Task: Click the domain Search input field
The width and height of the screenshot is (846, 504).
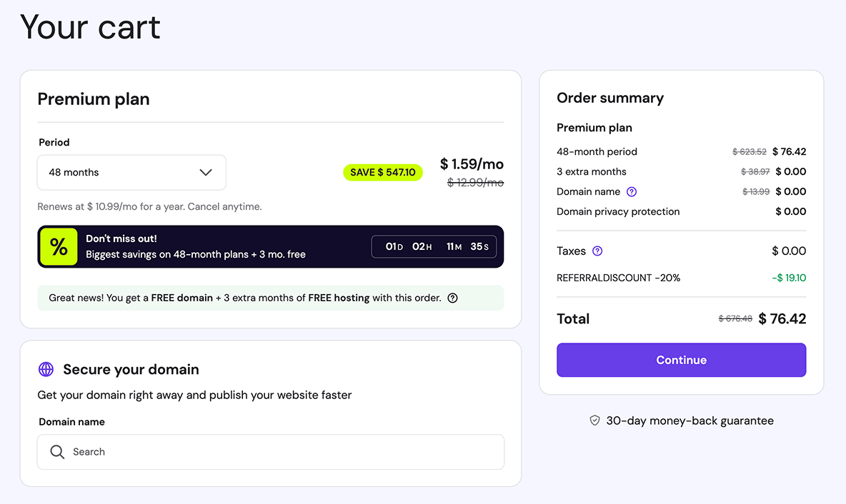Action: (x=270, y=452)
